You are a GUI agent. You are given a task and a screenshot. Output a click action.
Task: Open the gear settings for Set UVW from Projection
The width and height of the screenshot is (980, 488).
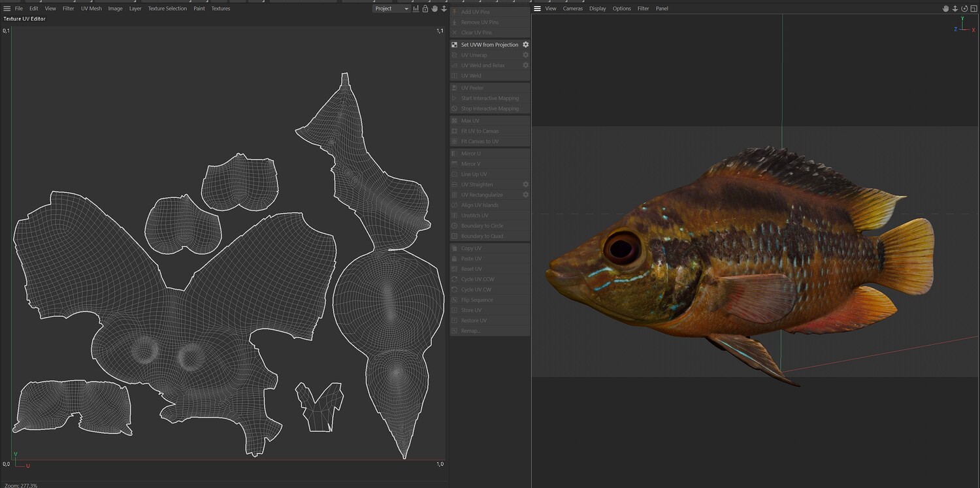(x=525, y=44)
